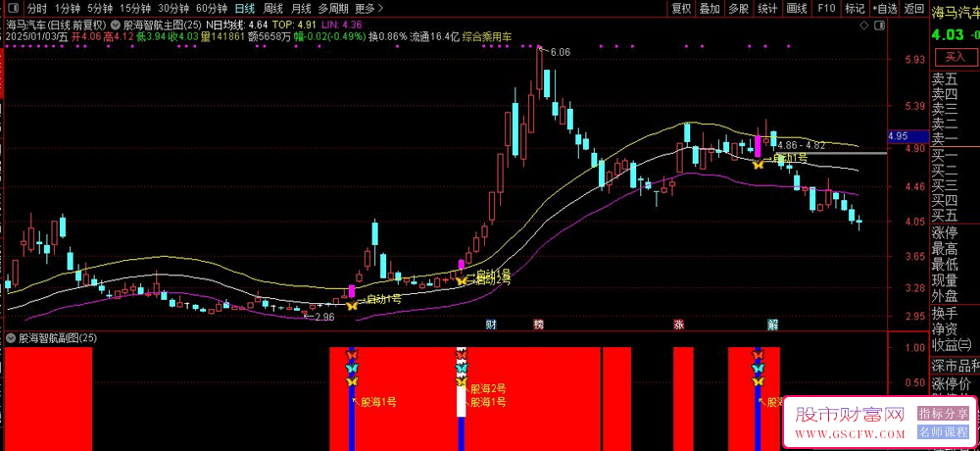Click the red butterfly above the 股海1号 label
Screen dimensions: 980x451
(x=351, y=355)
